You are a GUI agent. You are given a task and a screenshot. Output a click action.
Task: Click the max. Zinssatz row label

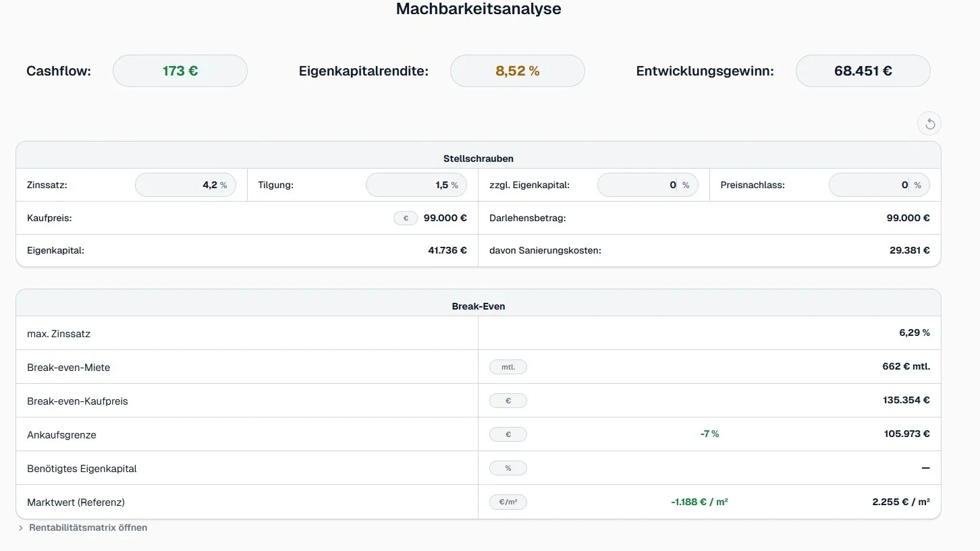point(59,334)
